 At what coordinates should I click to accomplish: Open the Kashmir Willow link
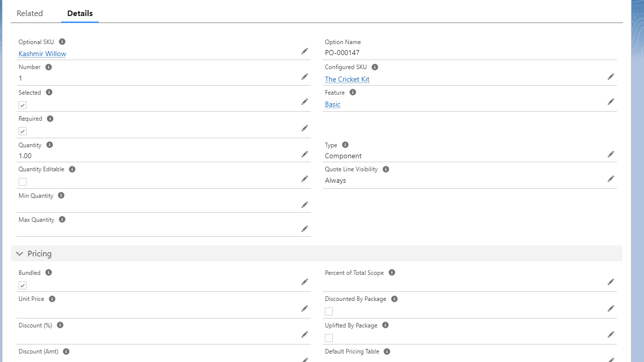42,54
